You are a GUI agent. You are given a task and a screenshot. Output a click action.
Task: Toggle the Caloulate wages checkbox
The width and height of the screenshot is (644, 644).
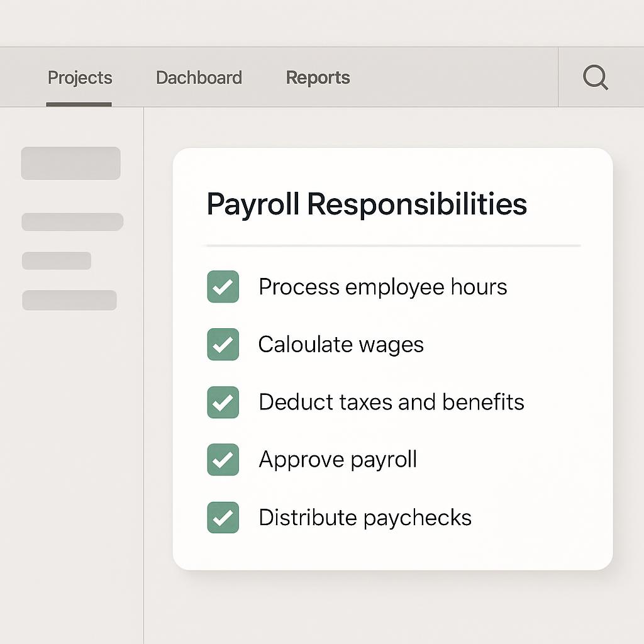pyautogui.click(x=223, y=345)
